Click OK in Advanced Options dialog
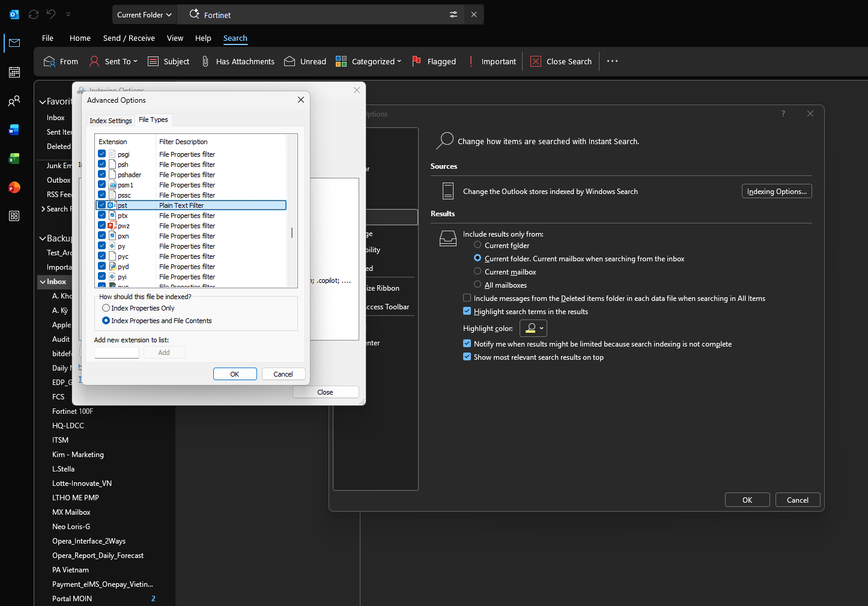Screen dimensions: 868x606 click(235, 374)
